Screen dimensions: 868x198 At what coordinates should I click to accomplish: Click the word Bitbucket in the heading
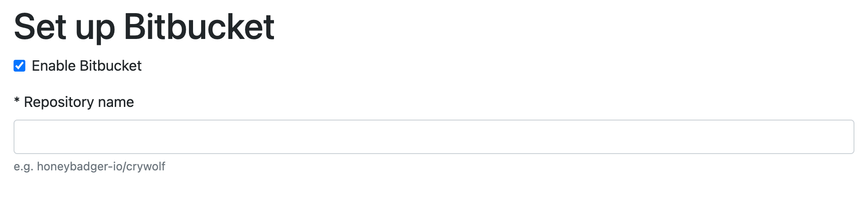click(x=199, y=27)
